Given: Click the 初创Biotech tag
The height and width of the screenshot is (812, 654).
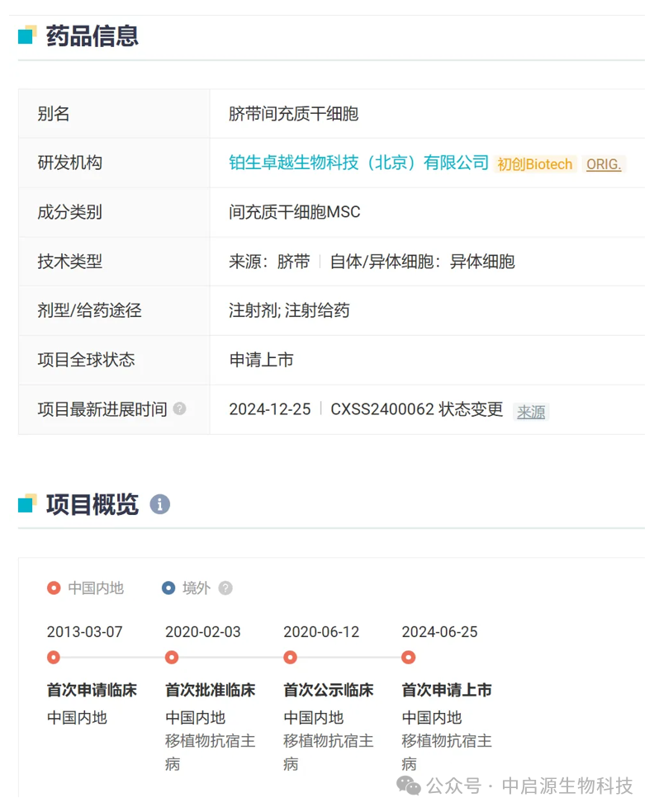Looking at the screenshot, I should pos(534,164).
